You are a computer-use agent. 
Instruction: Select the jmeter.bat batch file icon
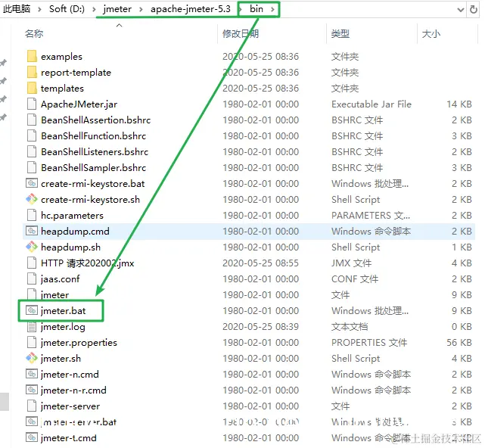32,310
